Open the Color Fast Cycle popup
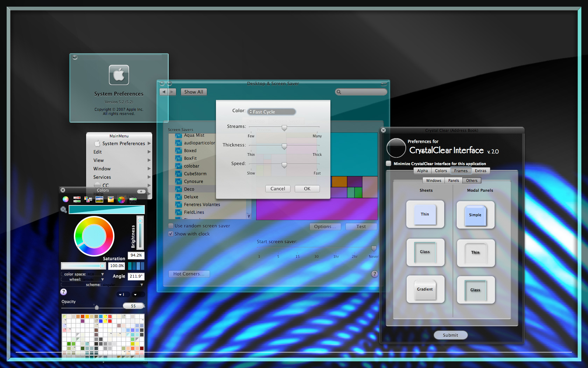Screen dimensions: 588x368 tap(272, 112)
